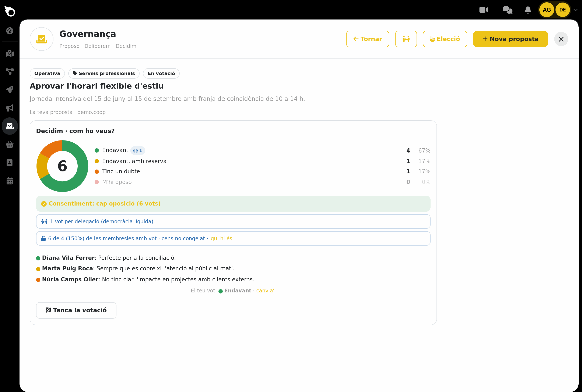Click the Tanca la votació button
582x392 pixels.
pos(76,310)
